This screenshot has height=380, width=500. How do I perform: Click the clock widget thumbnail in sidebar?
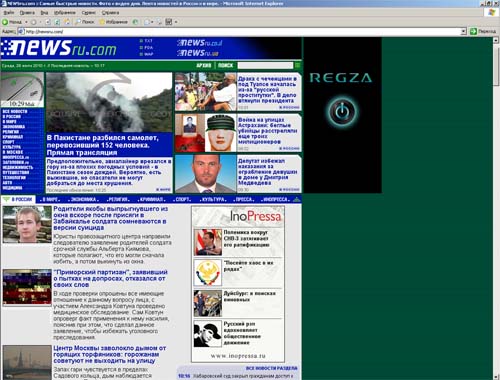(x=22, y=90)
